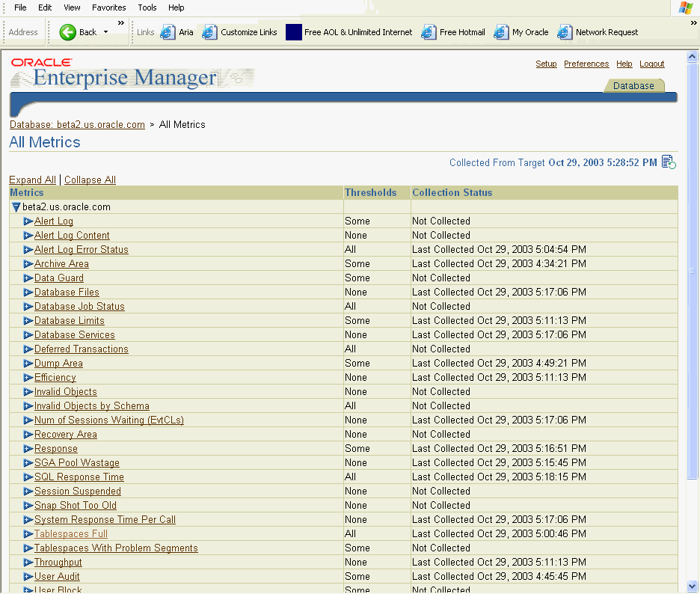Expand the Throughput metric
The image size is (700, 594).
click(x=28, y=562)
